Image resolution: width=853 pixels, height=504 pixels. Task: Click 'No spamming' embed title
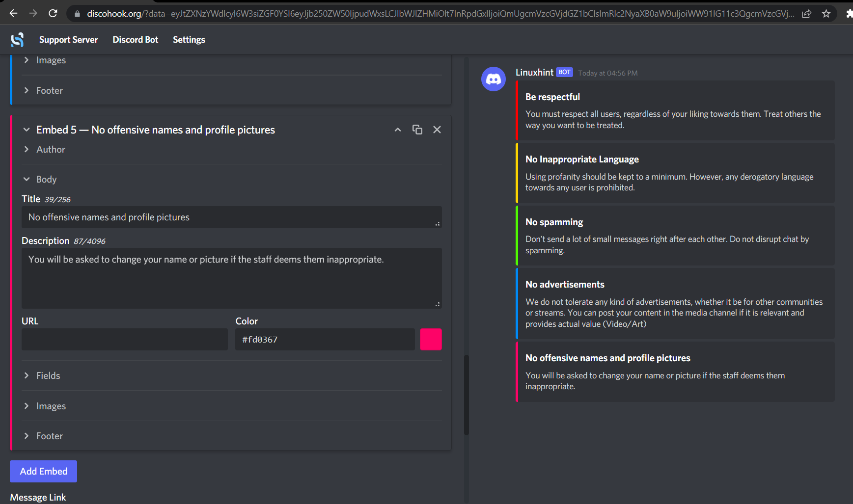pyautogui.click(x=554, y=222)
